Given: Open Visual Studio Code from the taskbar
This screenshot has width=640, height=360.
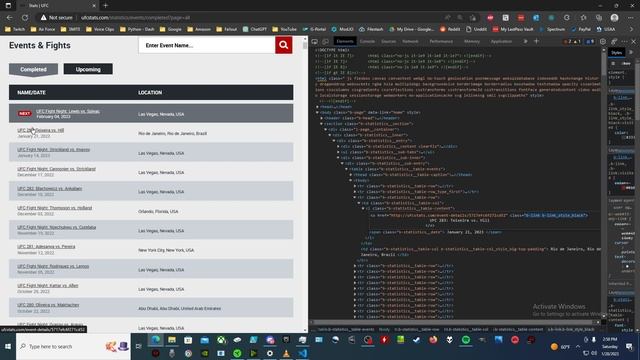Looking at the screenshot, I should pos(302,353).
